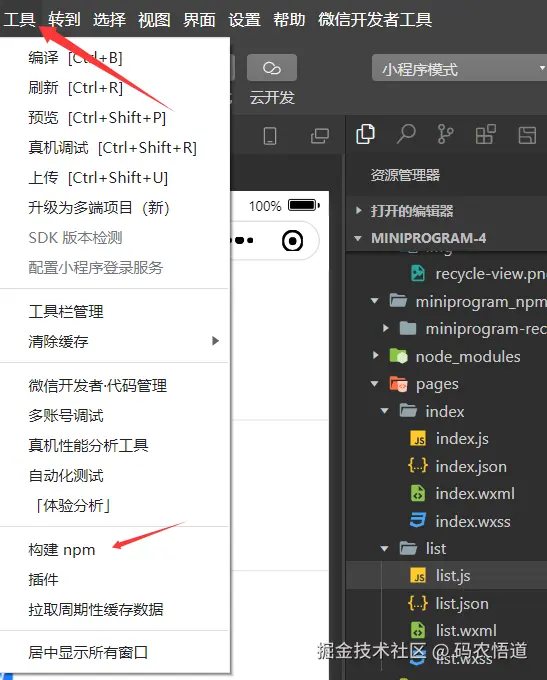The height and width of the screenshot is (680, 547).
Task: Open 工具栏管理 from menu
Action: click(66, 311)
